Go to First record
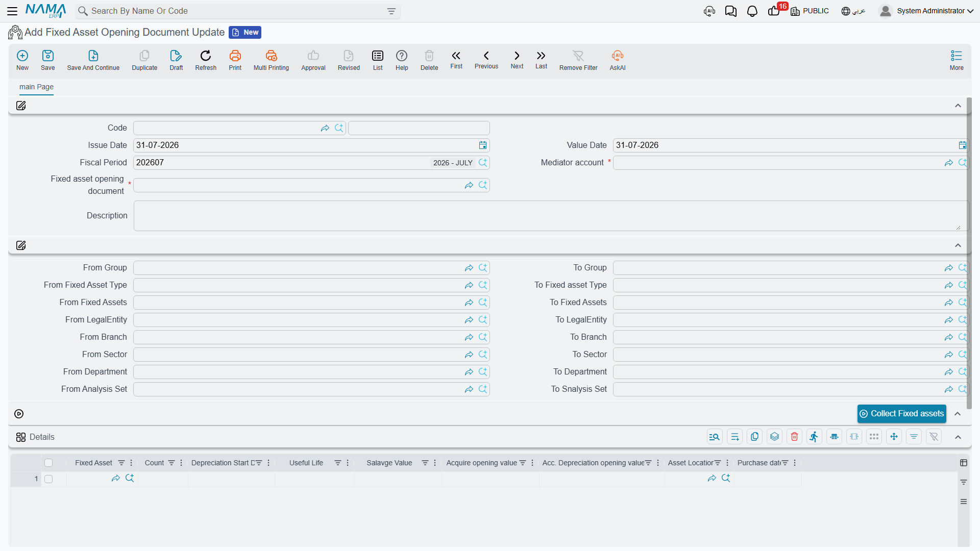The width and height of the screenshot is (980, 551). [456, 59]
